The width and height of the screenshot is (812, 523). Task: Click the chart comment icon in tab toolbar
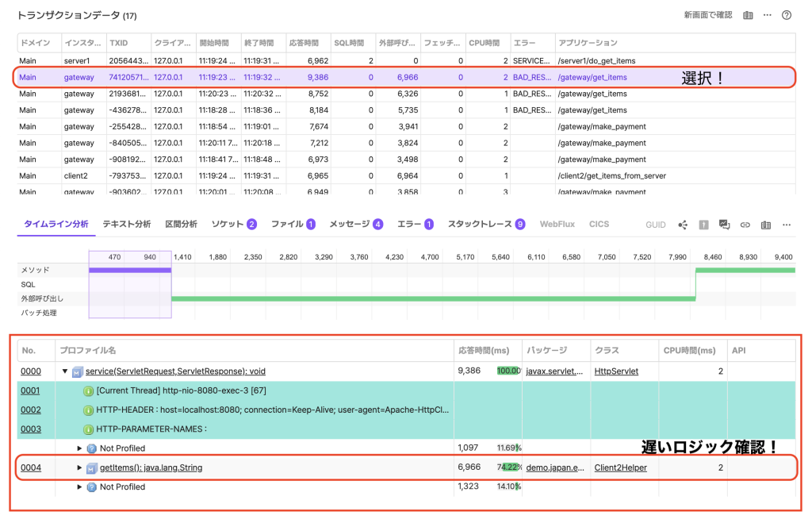[x=724, y=225]
